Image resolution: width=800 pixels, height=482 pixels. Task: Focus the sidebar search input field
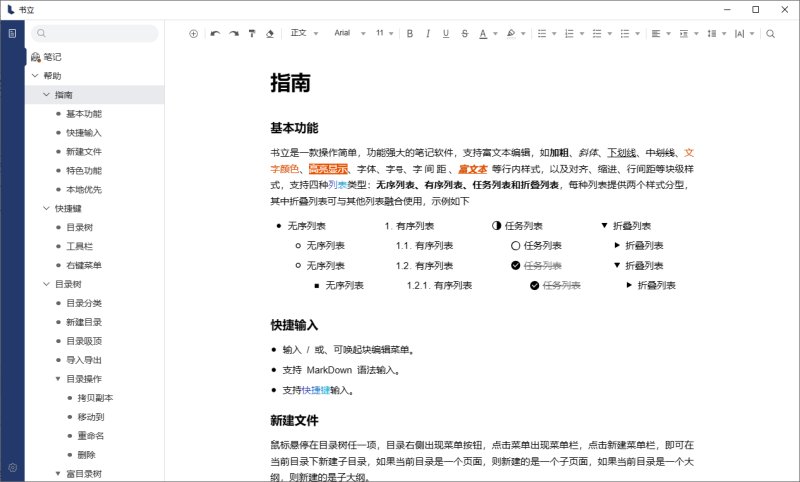[95, 33]
